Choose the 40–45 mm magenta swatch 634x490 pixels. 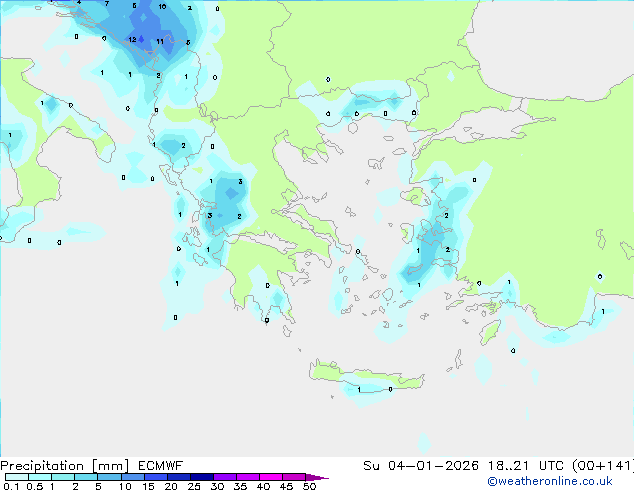271,477
